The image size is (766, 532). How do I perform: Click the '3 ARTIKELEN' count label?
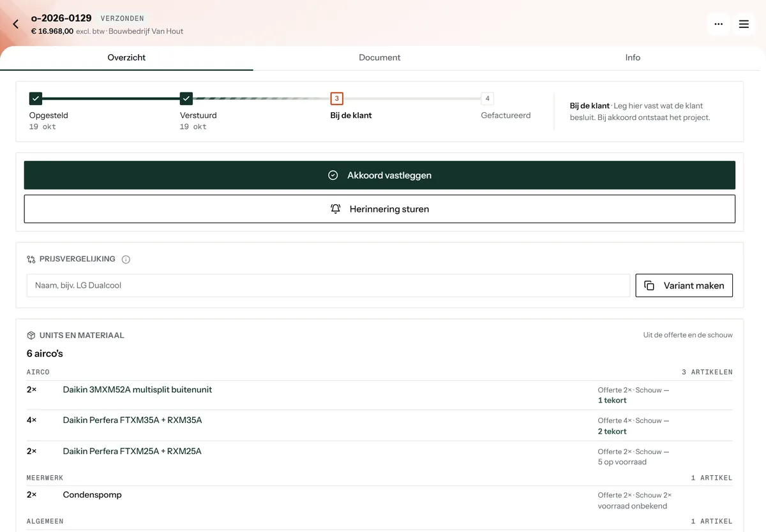707,372
